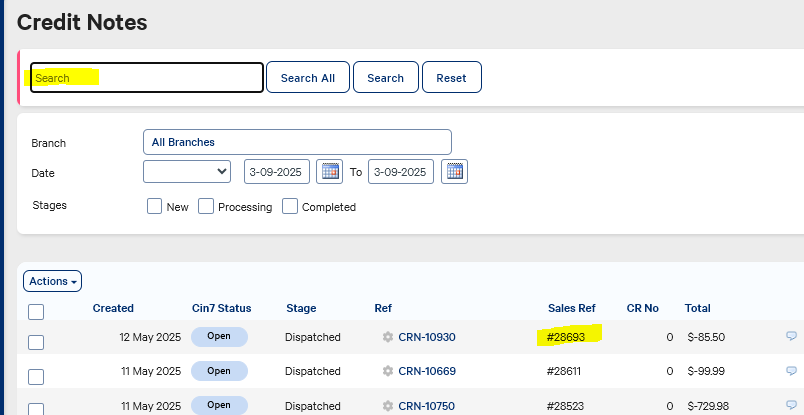Tick the New stage checkbox
Screen dimensions: 804x415
click(x=154, y=207)
